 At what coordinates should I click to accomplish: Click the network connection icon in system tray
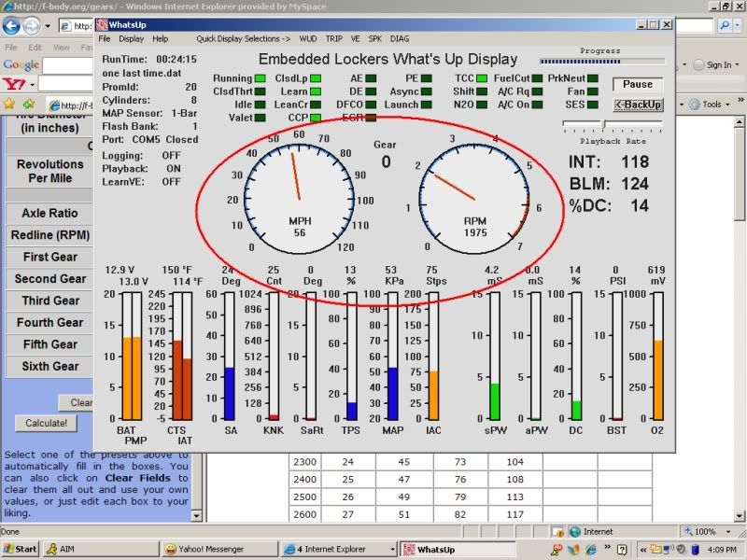[x=669, y=550]
